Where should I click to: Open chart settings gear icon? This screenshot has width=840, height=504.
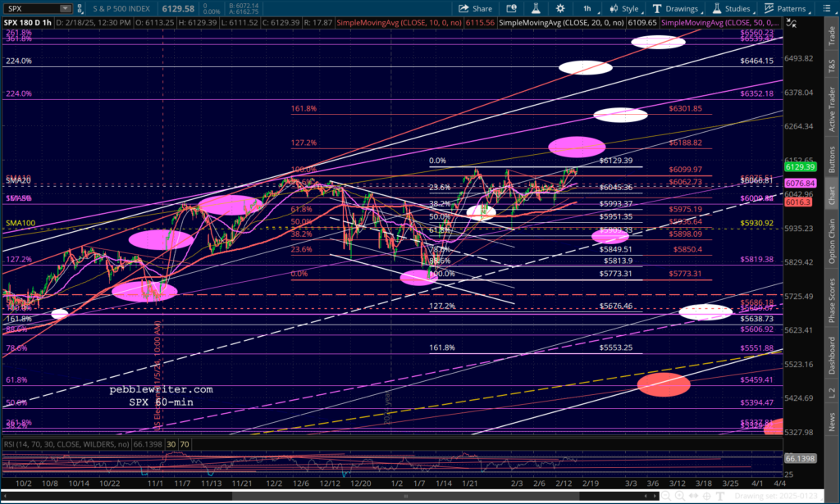pyautogui.click(x=560, y=8)
